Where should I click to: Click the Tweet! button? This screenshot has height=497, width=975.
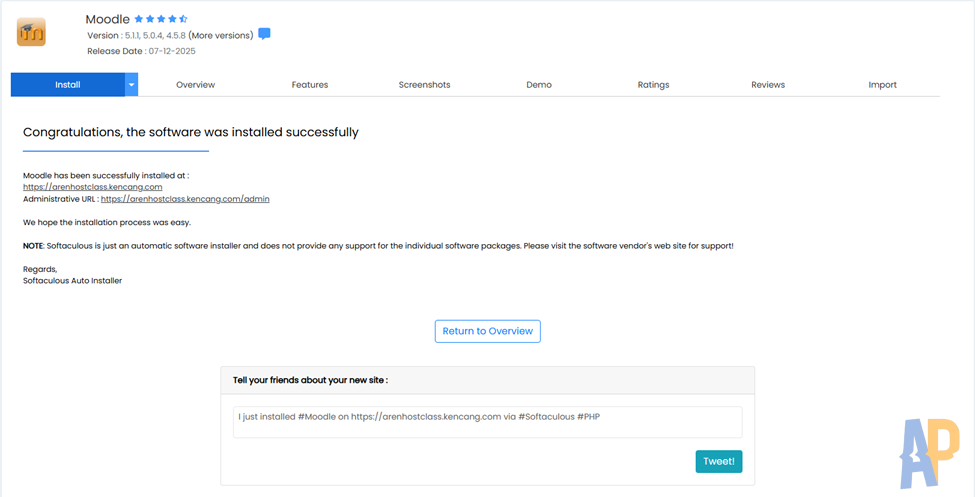718,461
